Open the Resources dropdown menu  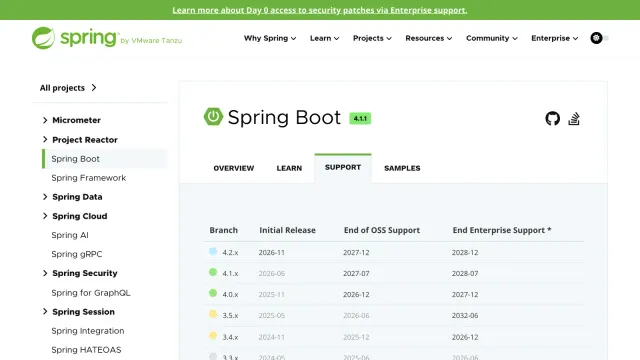point(429,38)
